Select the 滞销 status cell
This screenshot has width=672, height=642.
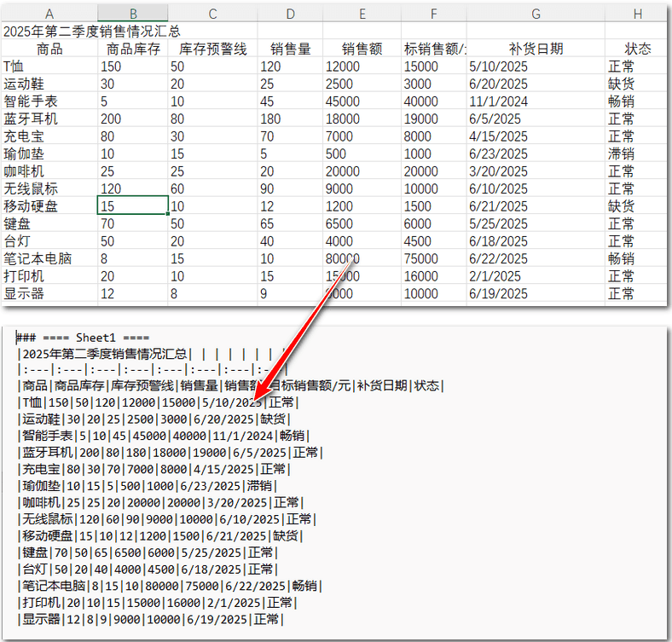[637, 153]
